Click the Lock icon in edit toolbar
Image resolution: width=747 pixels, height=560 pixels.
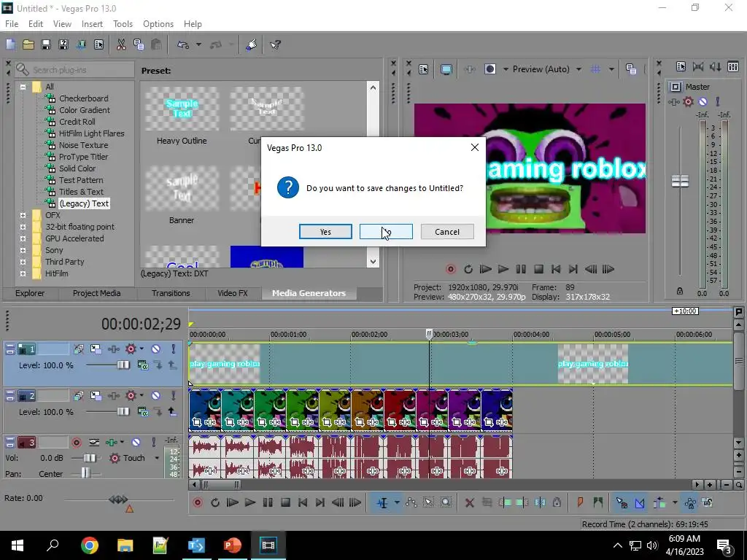tap(557, 502)
